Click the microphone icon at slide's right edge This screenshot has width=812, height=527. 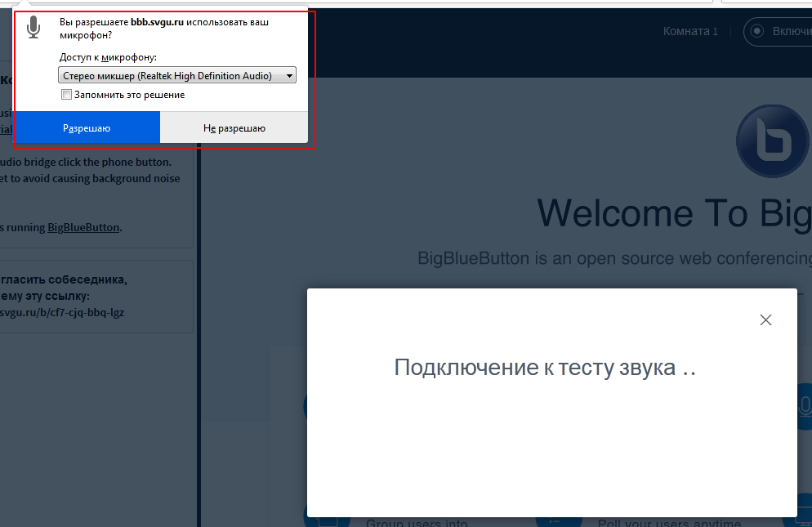click(803, 406)
